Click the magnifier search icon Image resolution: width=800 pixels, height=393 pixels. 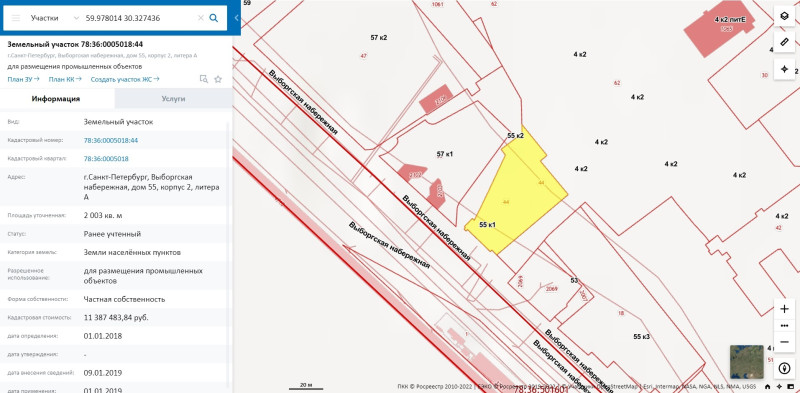click(x=214, y=18)
